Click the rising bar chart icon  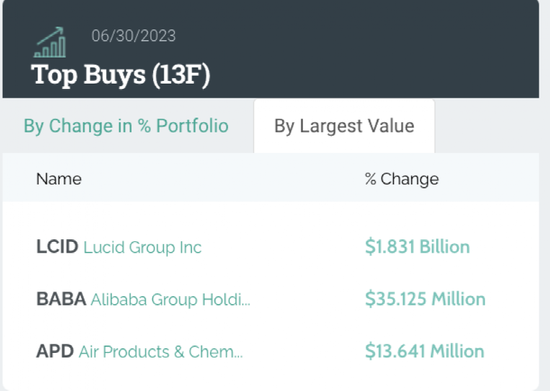click(50, 42)
